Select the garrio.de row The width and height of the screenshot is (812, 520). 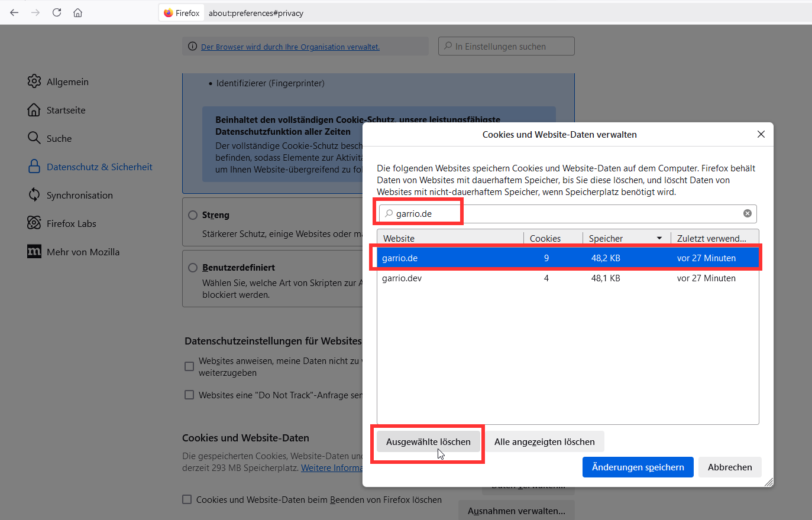pyautogui.click(x=568, y=258)
